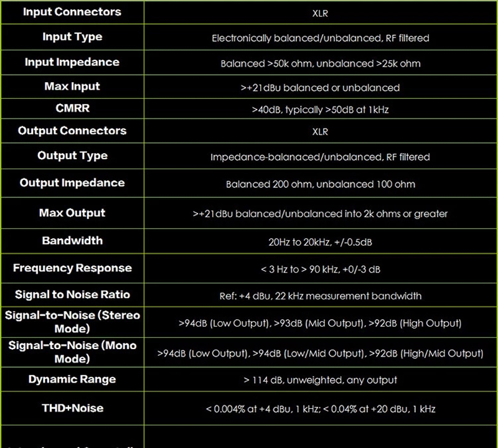Screen dimensions: 498x448
Task: Click the "Output Impedance" label
Action: (72, 183)
